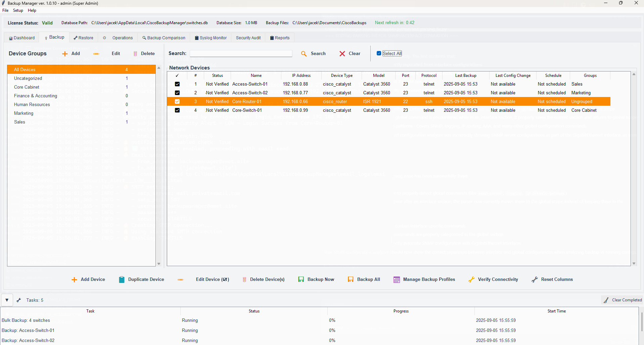Click the tasks panel vertical scrollbar
The width and height of the screenshot is (644, 345).
point(642,322)
